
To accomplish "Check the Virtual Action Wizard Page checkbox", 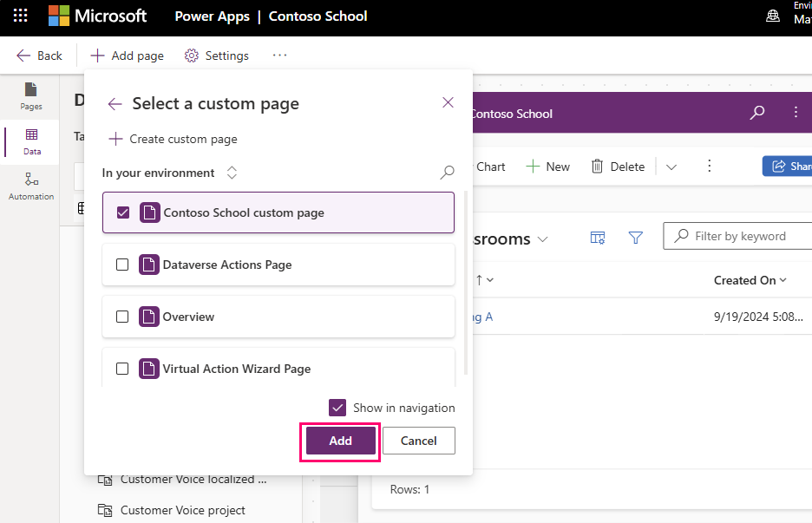I will coord(122,369).
